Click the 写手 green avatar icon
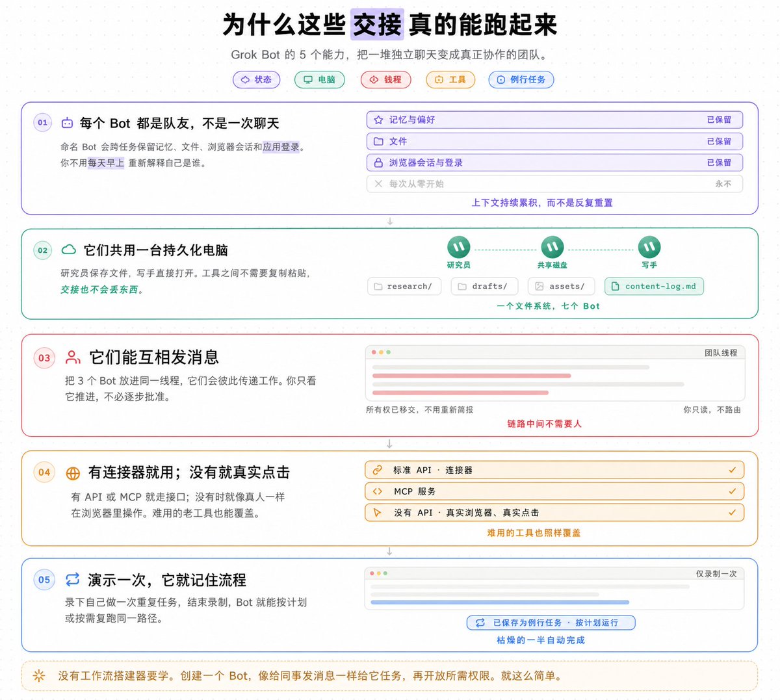The height and width of the screenshot is (700, 780). point(649,247)
